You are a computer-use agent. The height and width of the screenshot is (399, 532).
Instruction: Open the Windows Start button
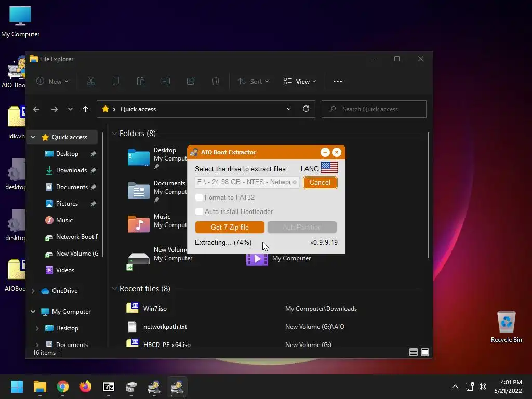(x=17, y=387)
